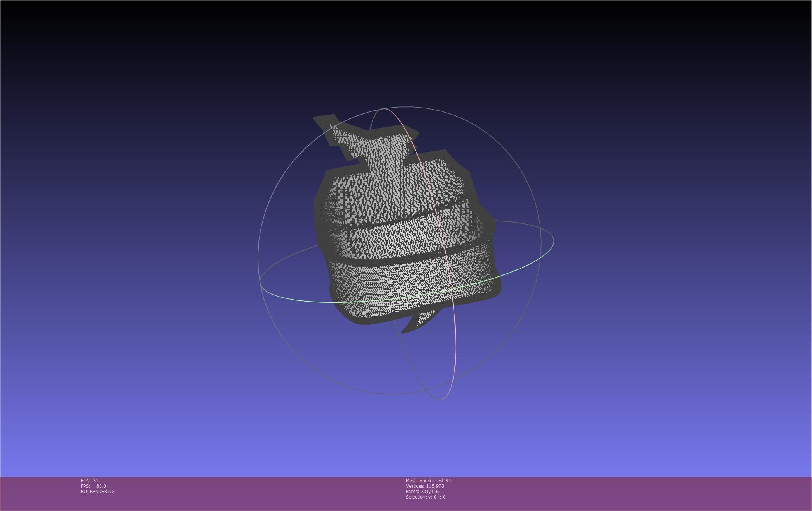This screenshot has height=511, width=812.
Task: Click the Vertices: 115,978 count
Action: point(425,486)
